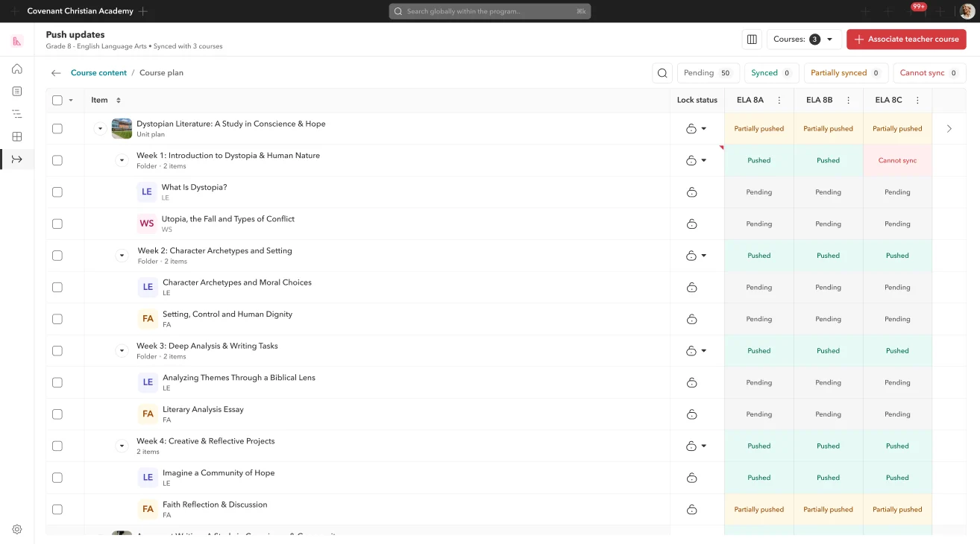This screenshot has width=980, height=544.
Task: Toggle the column layout icon near Courses
Action: [752, 39]
